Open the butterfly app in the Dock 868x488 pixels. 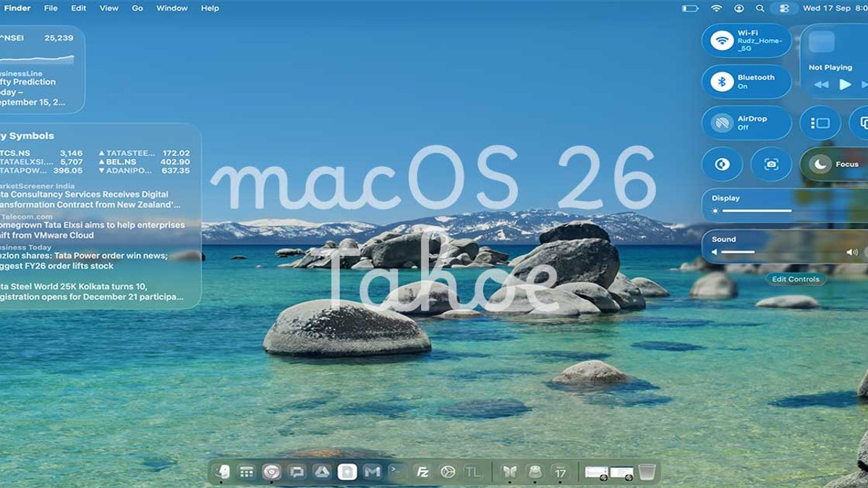(510, 472)
